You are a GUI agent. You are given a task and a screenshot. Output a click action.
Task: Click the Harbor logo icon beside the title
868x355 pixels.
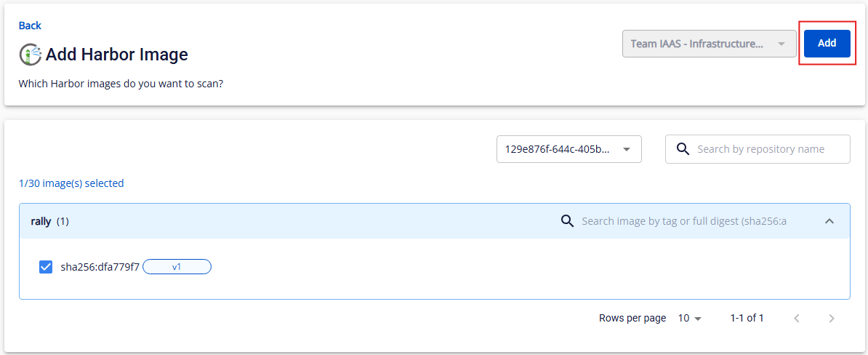click(31, 54)
